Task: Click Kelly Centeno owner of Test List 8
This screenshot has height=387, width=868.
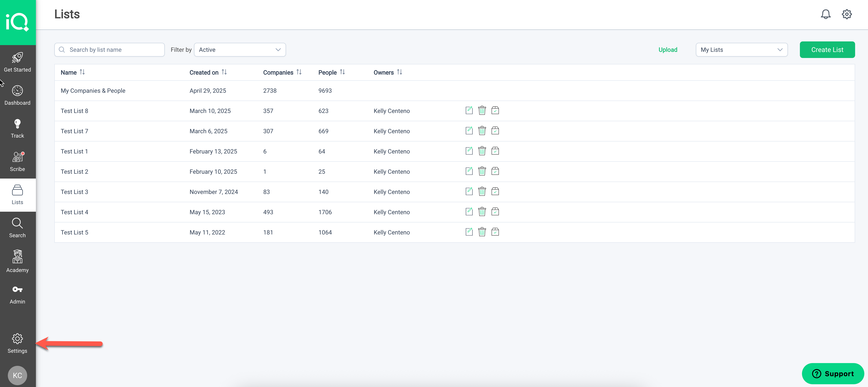Action: coord(392,111)
